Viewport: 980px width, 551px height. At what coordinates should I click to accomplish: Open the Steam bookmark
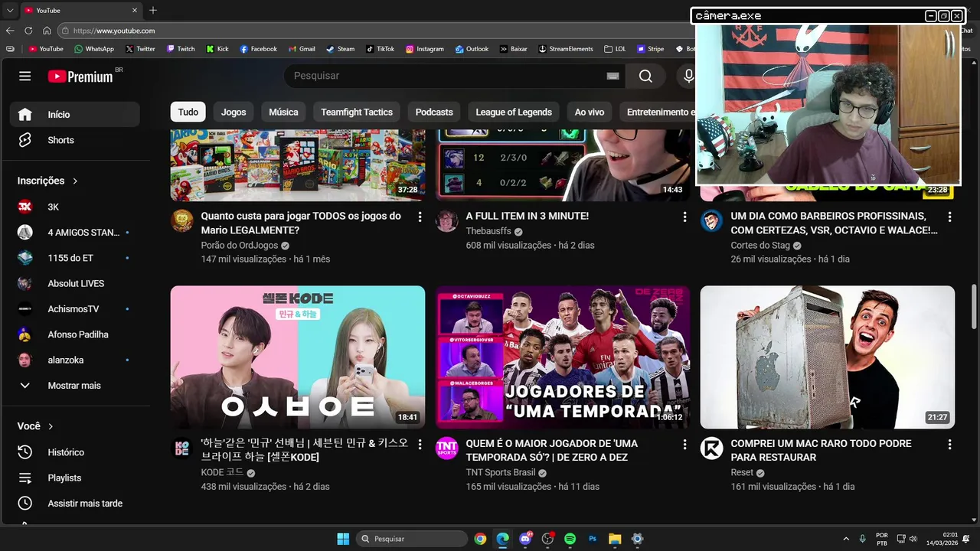pyautogui.click(x=341, y=48)
